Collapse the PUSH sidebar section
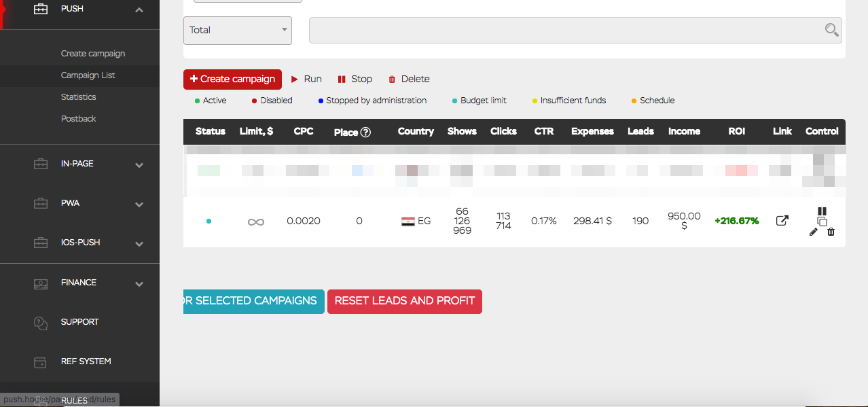 (139, 10)
